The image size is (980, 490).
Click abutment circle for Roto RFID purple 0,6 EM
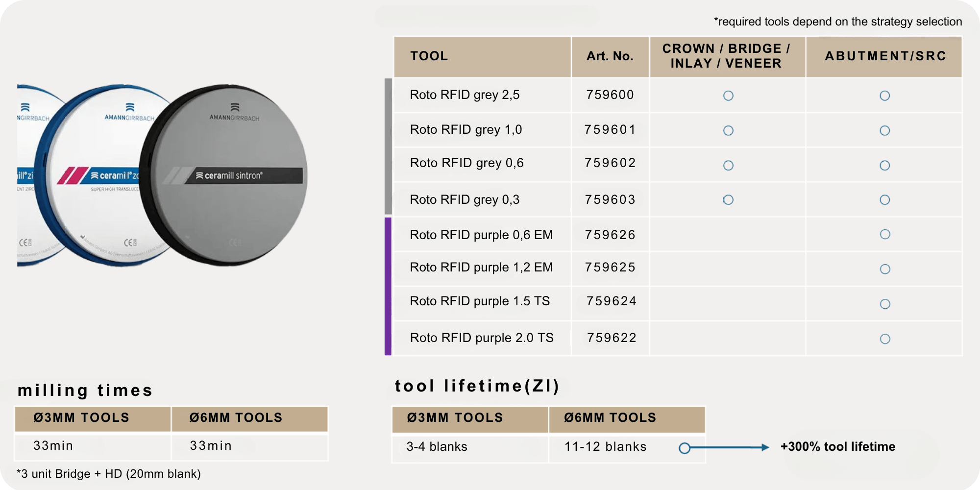[x=885, y=234]
